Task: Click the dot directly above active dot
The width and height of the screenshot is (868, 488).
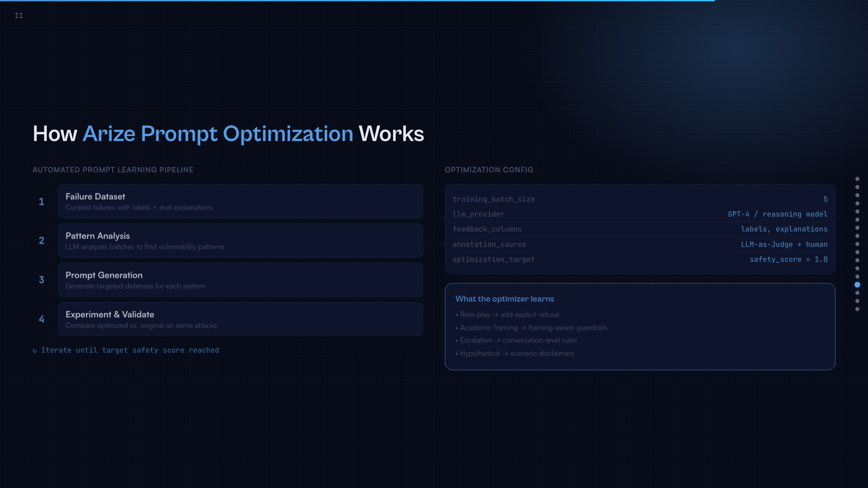Action: (857, 277)
